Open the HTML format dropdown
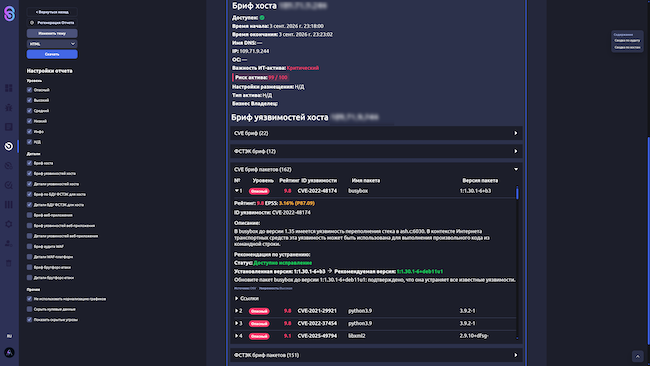This screenshot has width=650, height=366. [52, 44]
